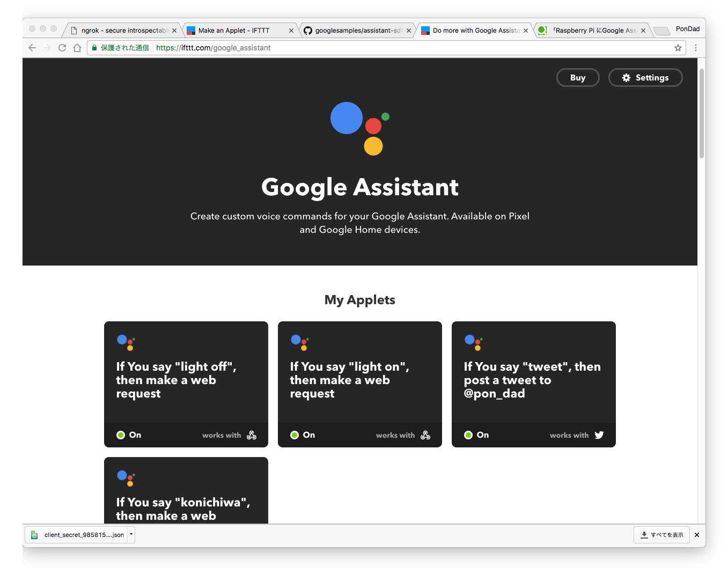Switch to the googlesamples/assistant-sdk tab
This screenshot has height=574, width=728.
click(354, 30)
